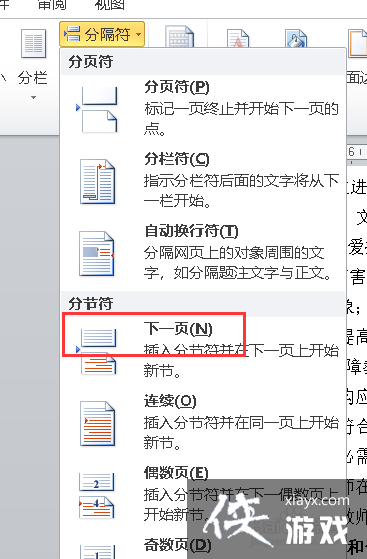Open the 审阅 ribbon tab

click(x=52, y=5)
